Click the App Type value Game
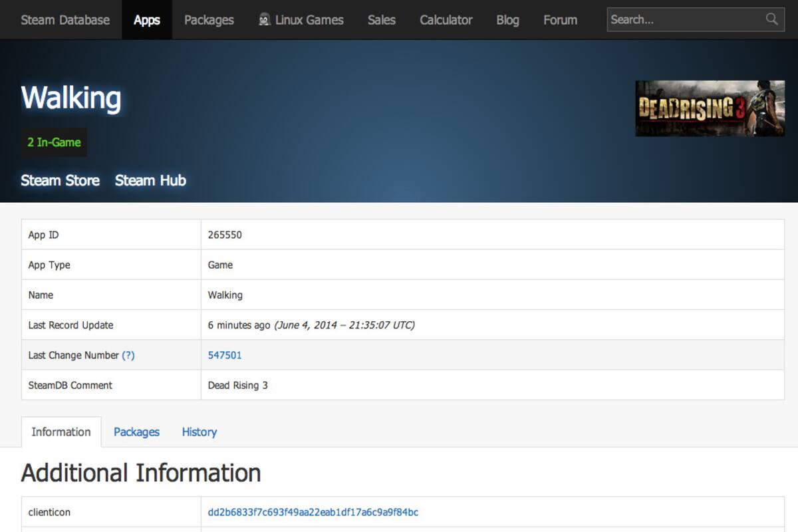The height and width of the screenshot is (532, 798). 220,265
